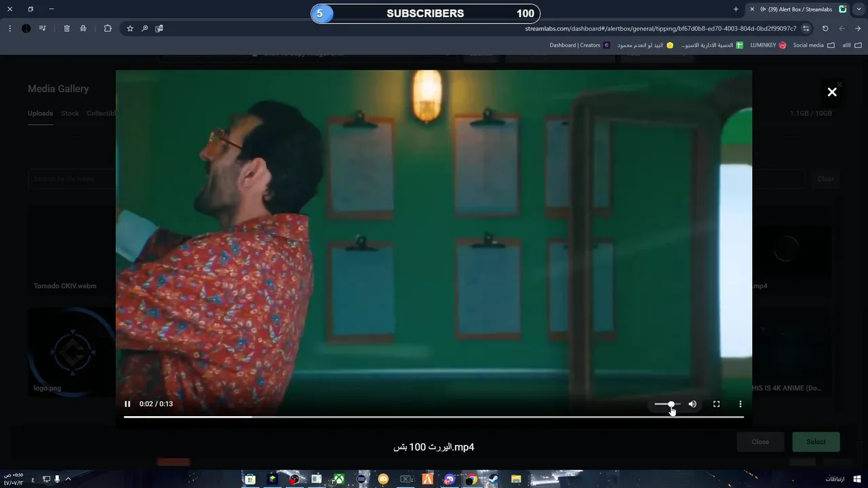Open a new browser tab
This screenshot has height=488, width=868.
click(x=736, y=9)
